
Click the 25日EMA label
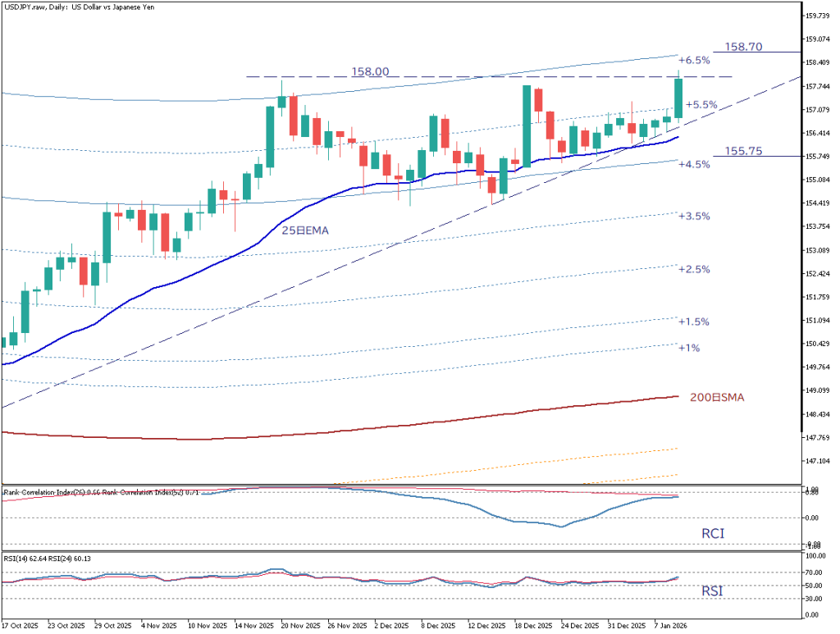pos(305,231)
